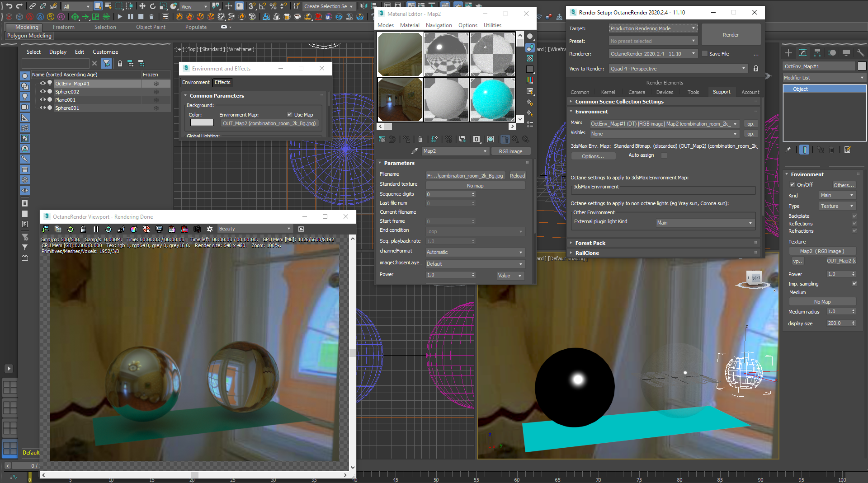Click Go to Parent icon in Material Editor
The width and height of the screenshot is (868, 483).
[x=515, y=139]
